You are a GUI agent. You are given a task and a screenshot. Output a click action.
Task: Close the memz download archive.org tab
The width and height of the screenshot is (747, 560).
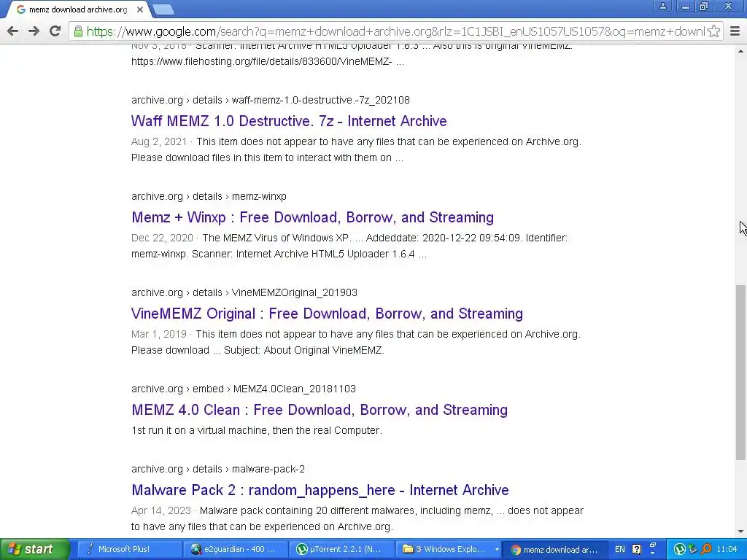pyautogui.click(x=140, y=9)
